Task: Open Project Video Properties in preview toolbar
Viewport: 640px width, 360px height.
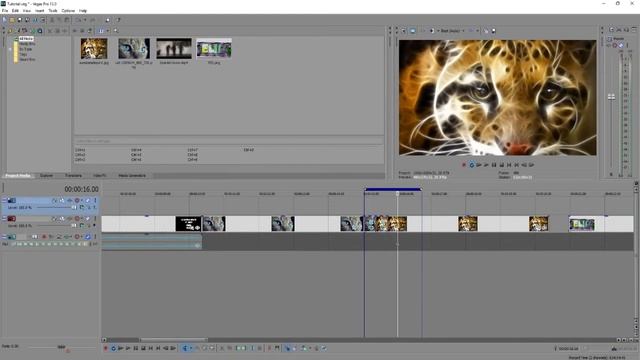Action: pyautogui.click(x=404, y=31)
